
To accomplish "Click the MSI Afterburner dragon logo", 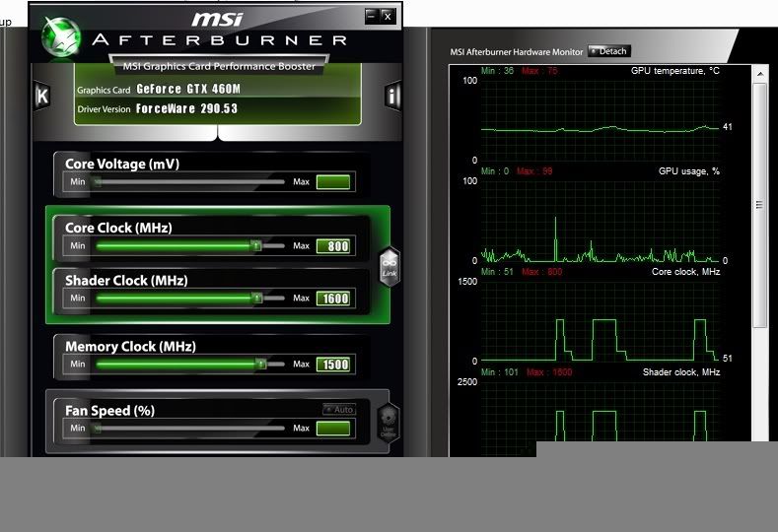I will click(60, 37).
